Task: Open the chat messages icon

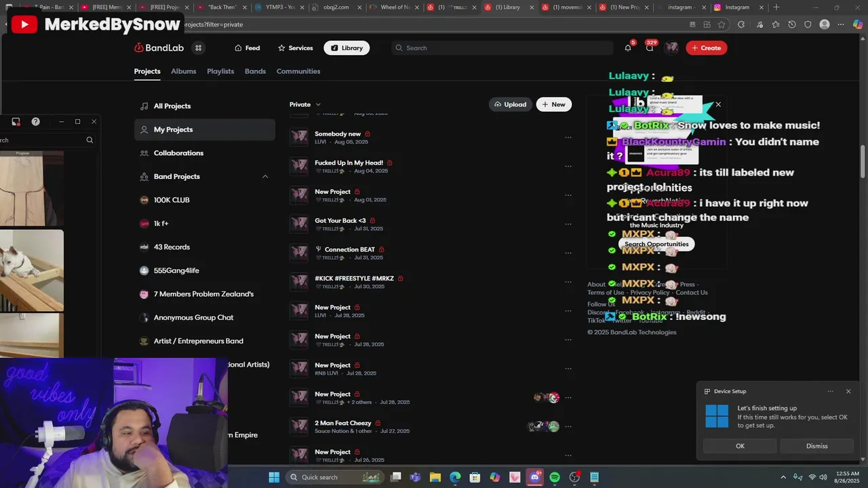Action: point(650,47)
